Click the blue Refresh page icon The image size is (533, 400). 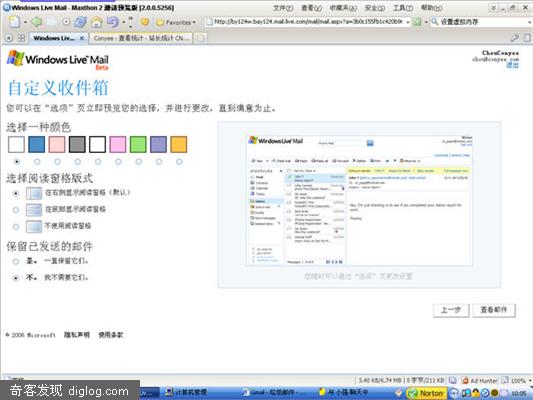pyautogui.click(x=81, y=22)
